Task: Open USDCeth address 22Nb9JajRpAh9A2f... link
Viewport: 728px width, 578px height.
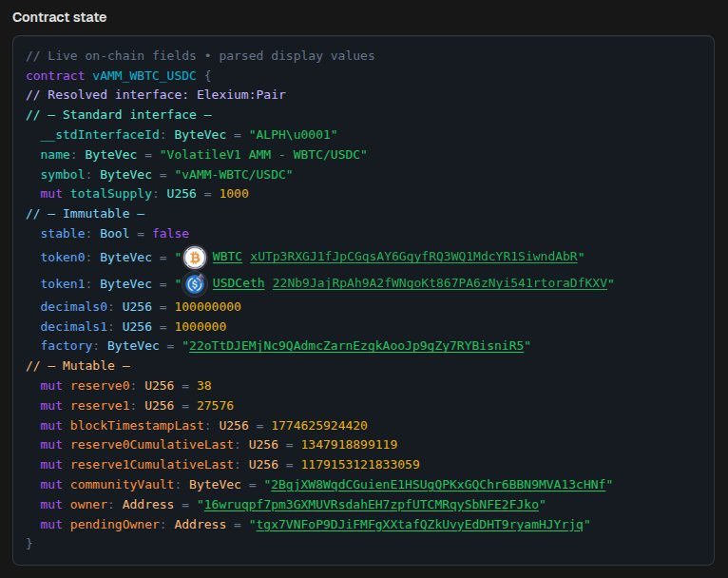Action: tap(440, 283)
